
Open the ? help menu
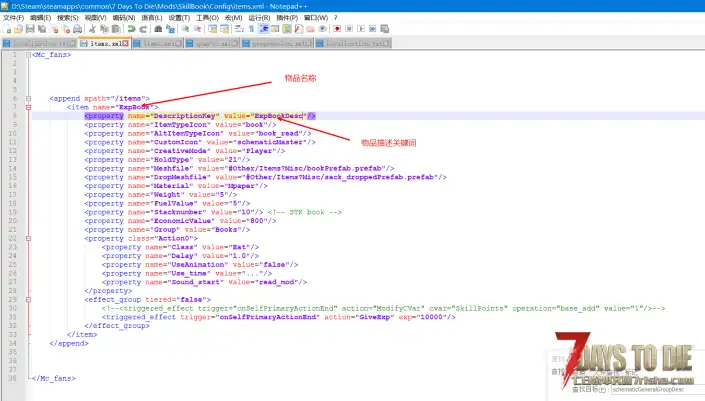click(335, 18)
